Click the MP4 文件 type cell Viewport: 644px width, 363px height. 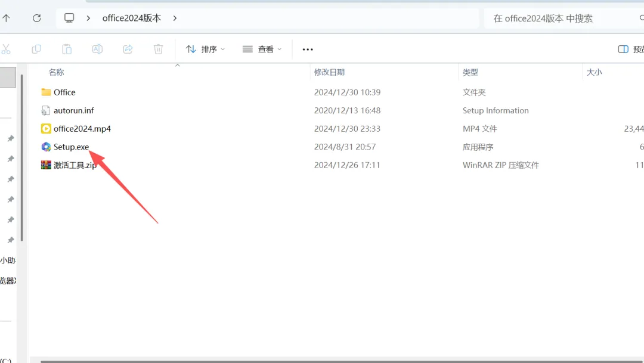pos(479,129)
